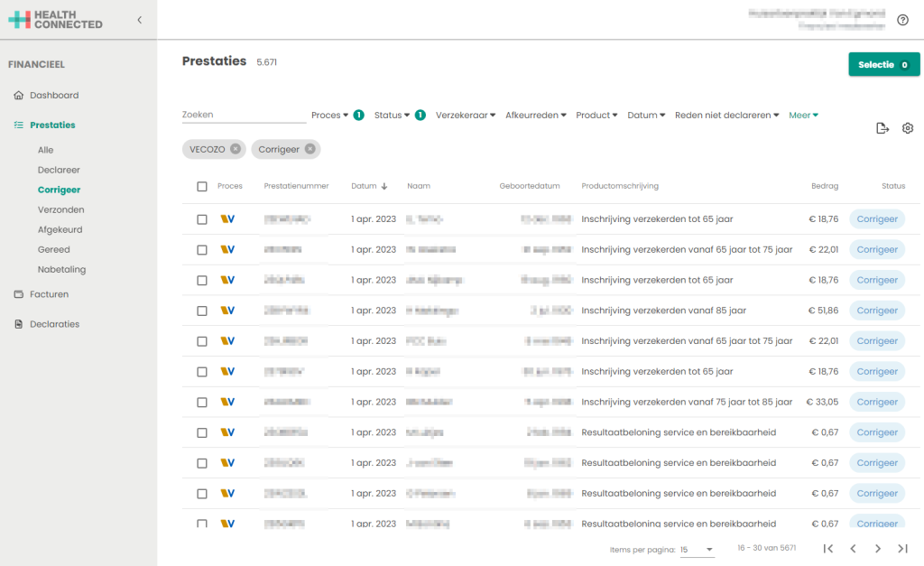Image resolution: width=924 pixels, height=566 pixels.
Task: Click the export icon above the table
Action: point(882,128)
